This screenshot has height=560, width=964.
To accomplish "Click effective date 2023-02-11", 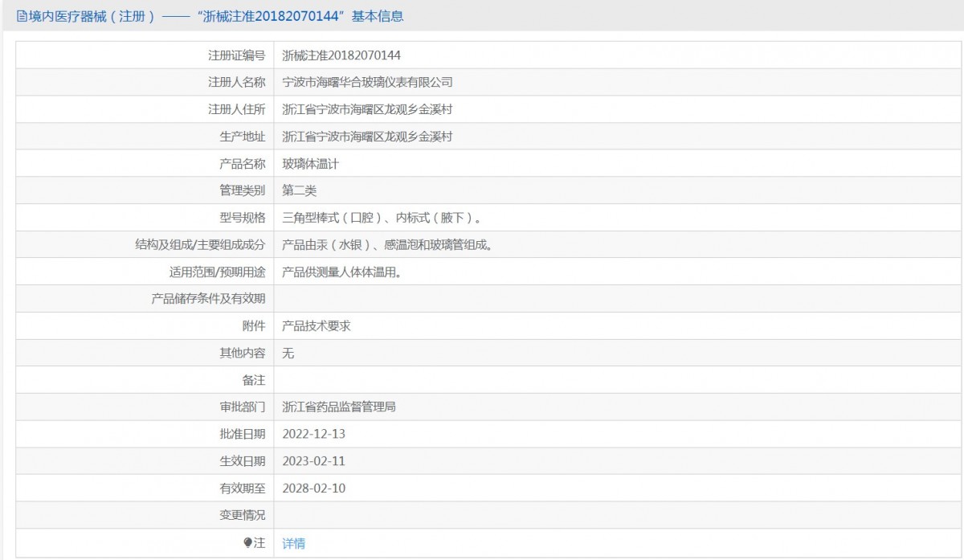I will (x=314, y=461).
